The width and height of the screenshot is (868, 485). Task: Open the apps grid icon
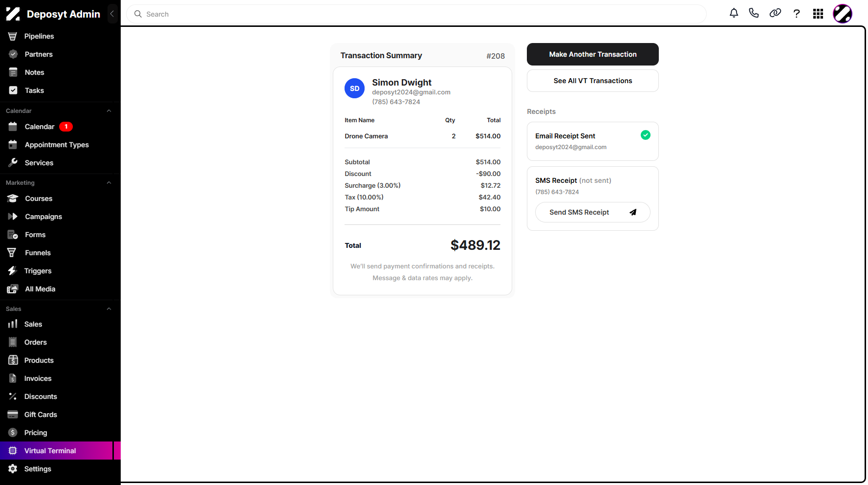click(818, 14)
